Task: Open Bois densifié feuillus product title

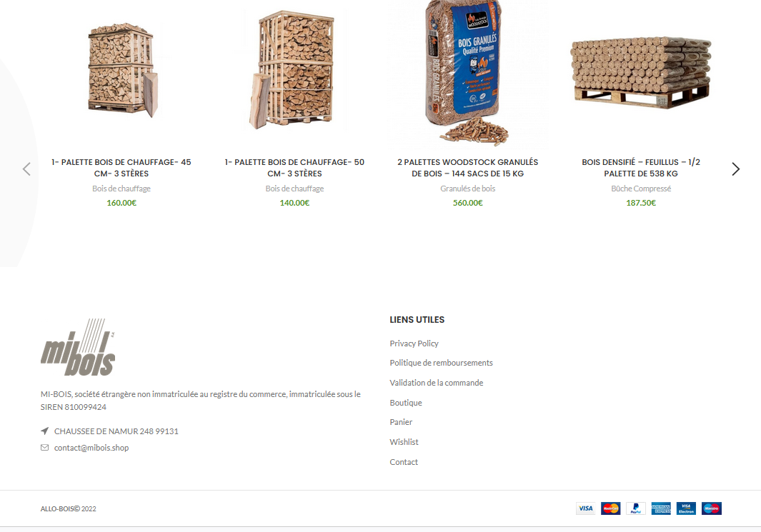Action: (641, 168)
